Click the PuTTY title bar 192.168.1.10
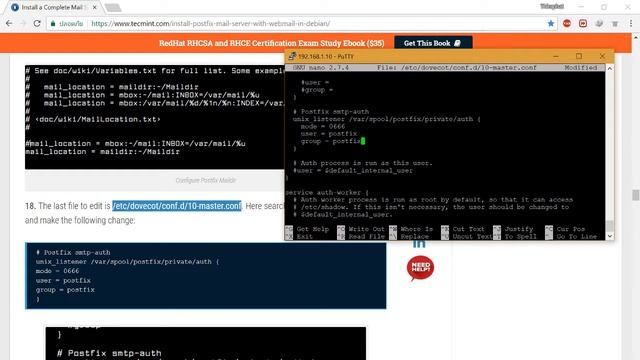The height and width of the screenshot is (360, 640). 326,56
